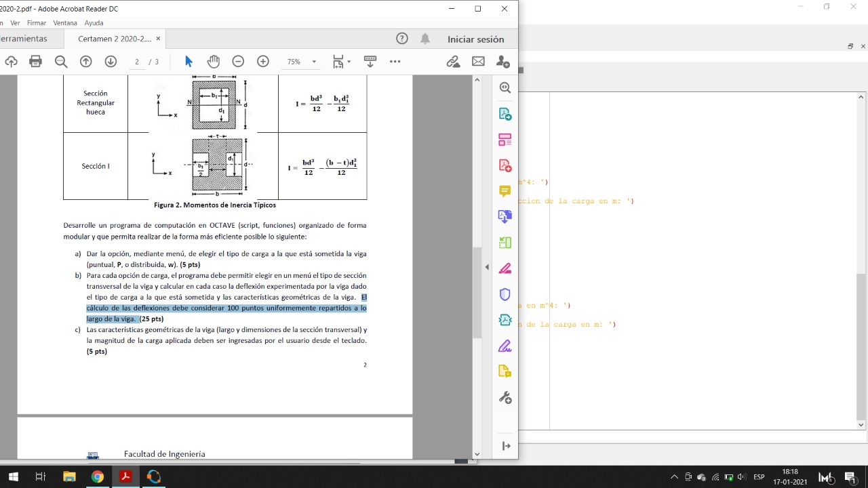Activate the selection arrow tool

pos(189,62)
